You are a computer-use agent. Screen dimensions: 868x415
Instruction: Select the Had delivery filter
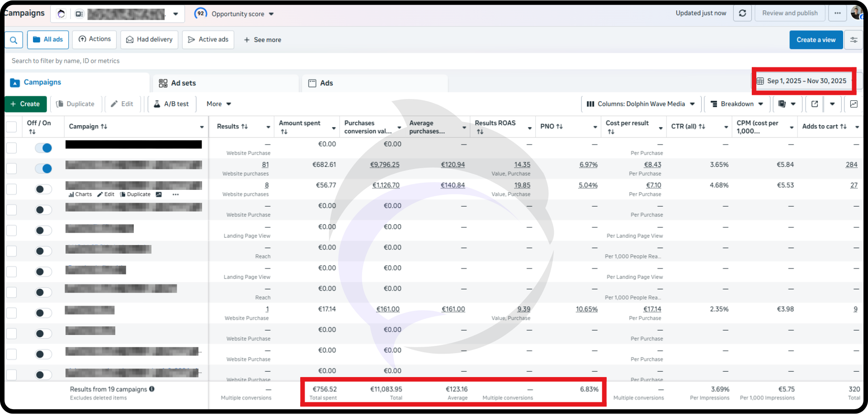tap(149, 40)
